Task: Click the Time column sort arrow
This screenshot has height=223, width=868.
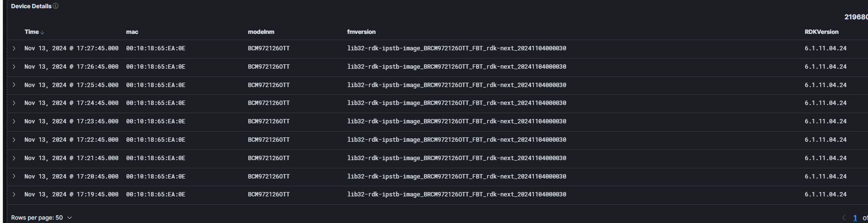Action: click(x=42, y=32)
